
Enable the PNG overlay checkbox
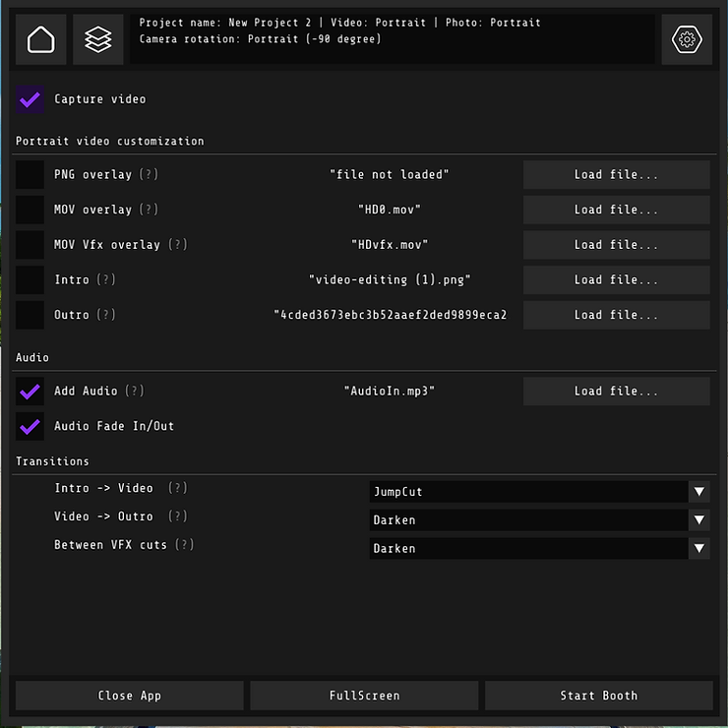click(x=30, y=174)
